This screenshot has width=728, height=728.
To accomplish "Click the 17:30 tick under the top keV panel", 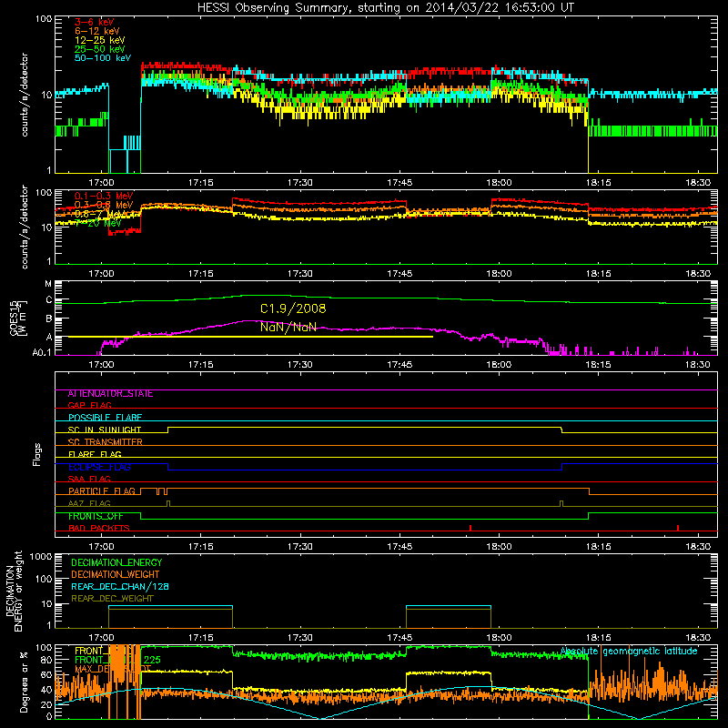I will [300, 183].
